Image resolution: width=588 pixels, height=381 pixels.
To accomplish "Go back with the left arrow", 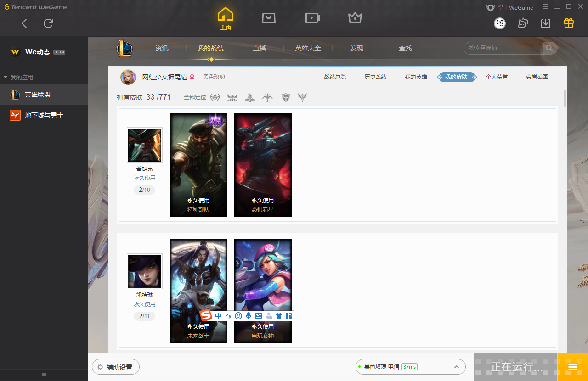I will pos(24,23).
